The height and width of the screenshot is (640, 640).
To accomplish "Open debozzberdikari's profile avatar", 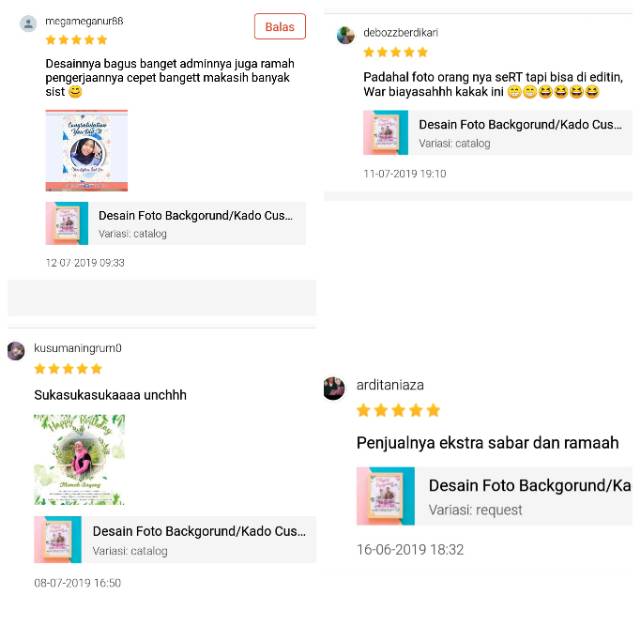I will click(x=345, y=35).
